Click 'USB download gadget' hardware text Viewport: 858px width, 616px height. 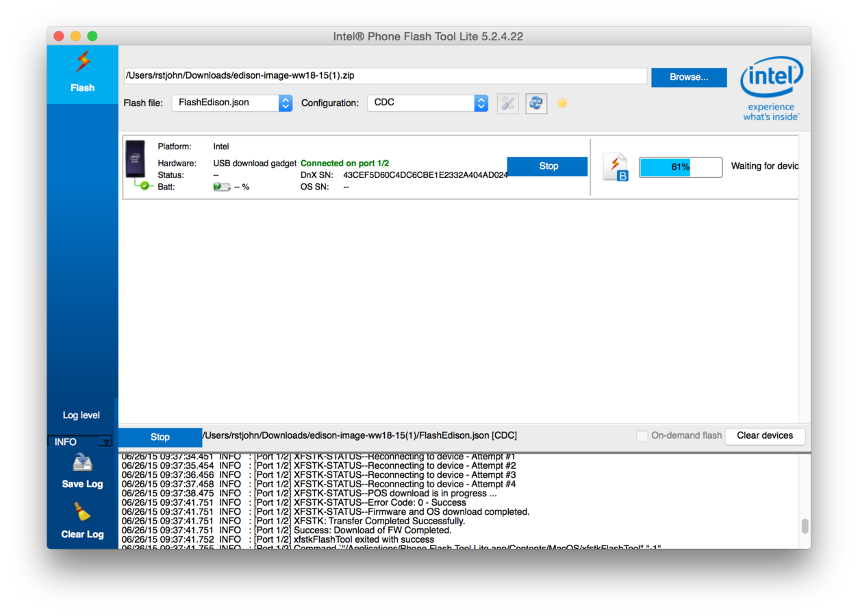255,163
